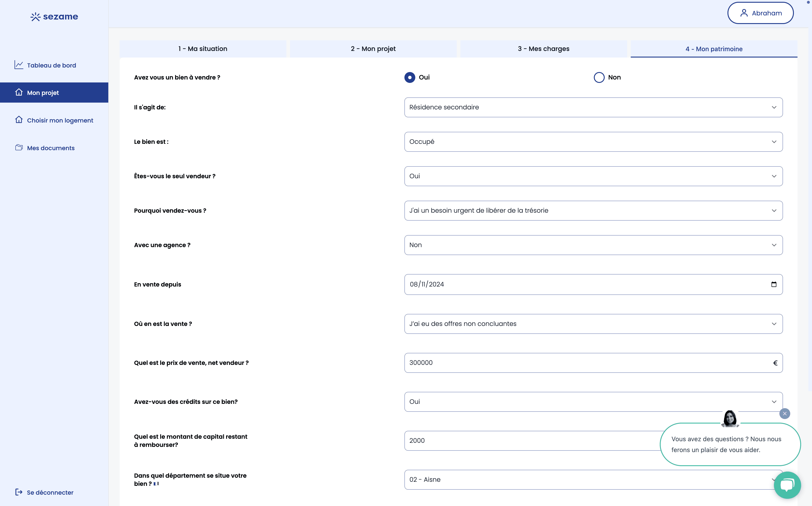Switch to the Mes charges tab
The width and height of the screenshot is (812, 506).
(544, 48)
